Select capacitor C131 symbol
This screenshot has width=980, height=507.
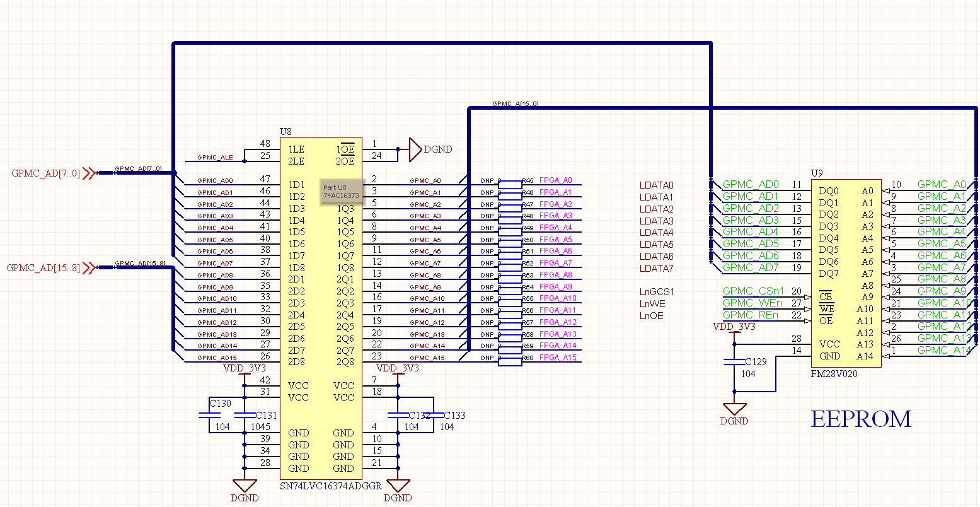pyautogui.click(x=245, y=415)
